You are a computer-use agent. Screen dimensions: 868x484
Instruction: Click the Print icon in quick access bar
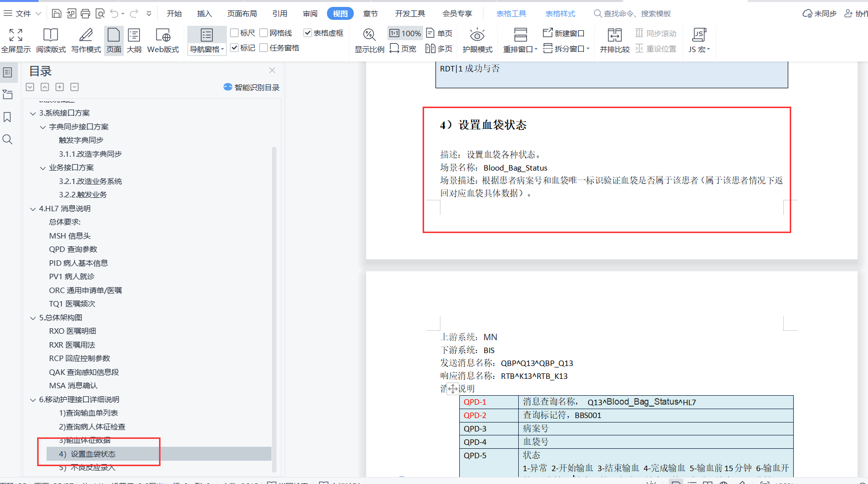(x=85, y=13)
